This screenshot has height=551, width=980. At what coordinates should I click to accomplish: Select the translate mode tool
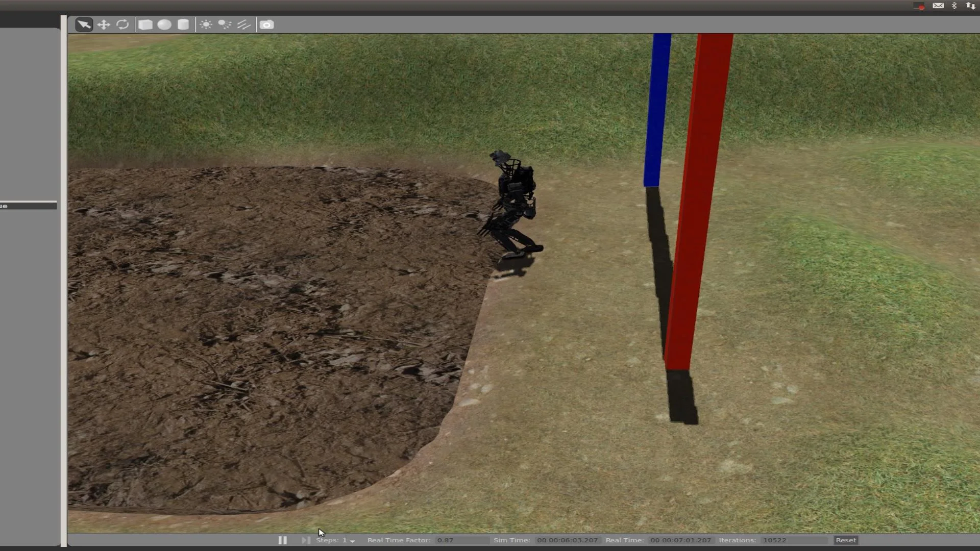(x=104, y=24)
